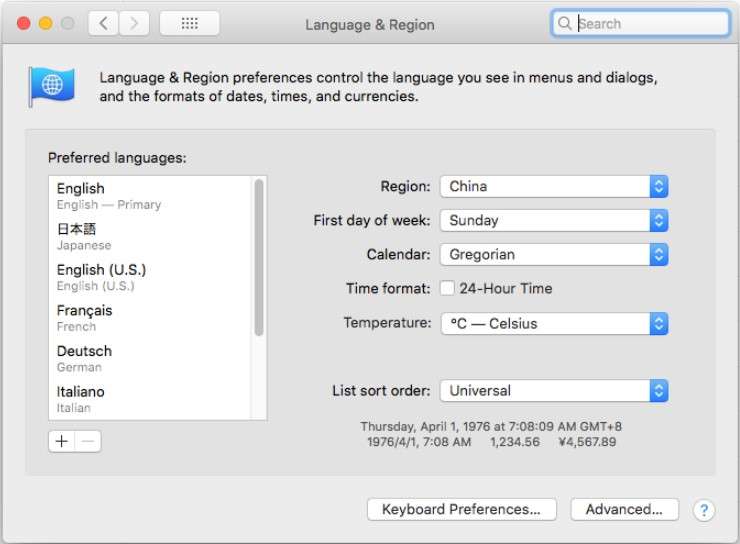The width and height of the screenshot is (740, 544).
Task: Click the back navigation arrow
Action: click(104, 24)
